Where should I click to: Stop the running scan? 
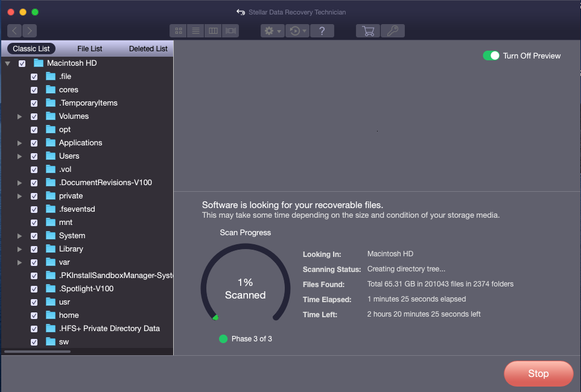coord(538,373)
